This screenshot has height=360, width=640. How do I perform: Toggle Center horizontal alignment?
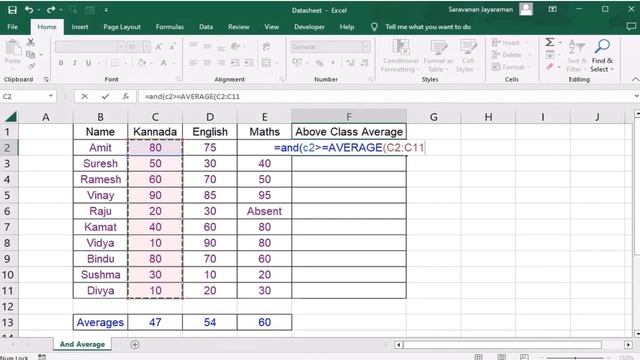click(207, 63)
